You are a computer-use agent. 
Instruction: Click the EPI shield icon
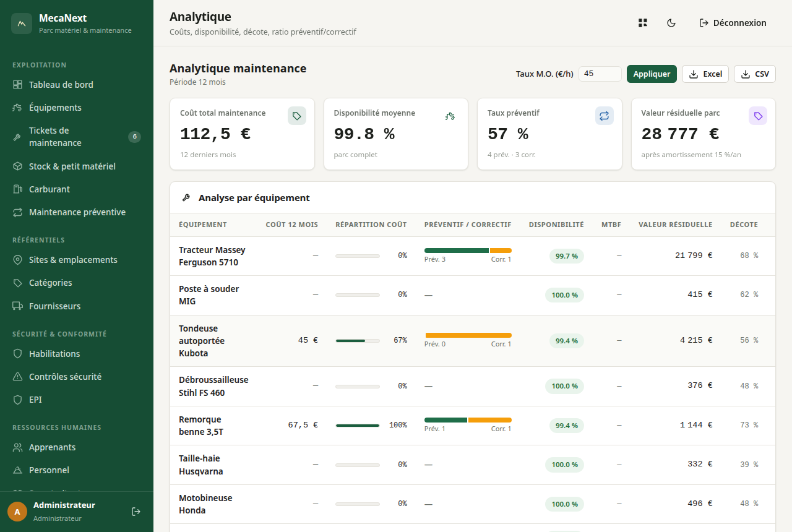17,400
